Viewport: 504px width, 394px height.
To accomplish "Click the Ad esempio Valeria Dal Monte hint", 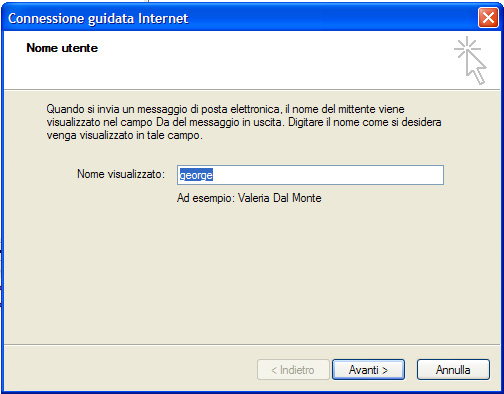I will point(249,198).
